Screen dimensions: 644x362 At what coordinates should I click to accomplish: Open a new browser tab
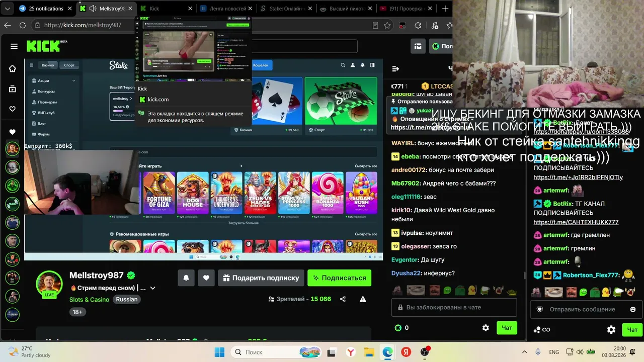[x=445, y=9]
